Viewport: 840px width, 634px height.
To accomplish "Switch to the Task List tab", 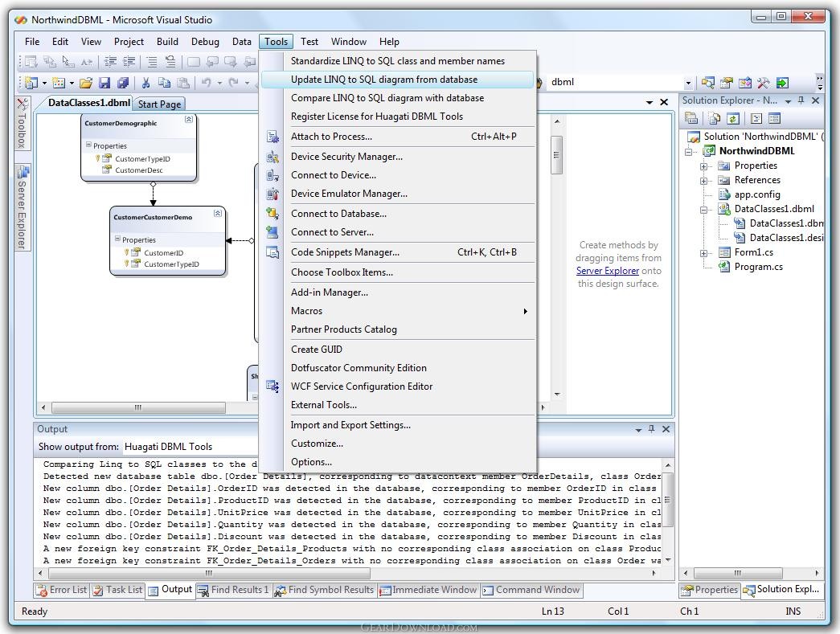I will (117, 590).
